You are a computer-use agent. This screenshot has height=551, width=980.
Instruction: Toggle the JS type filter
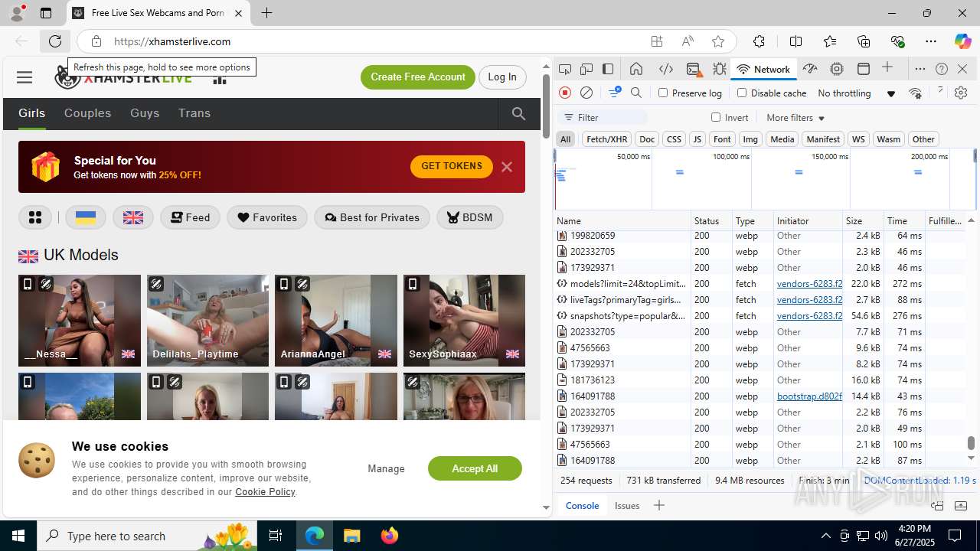(697, 139)
